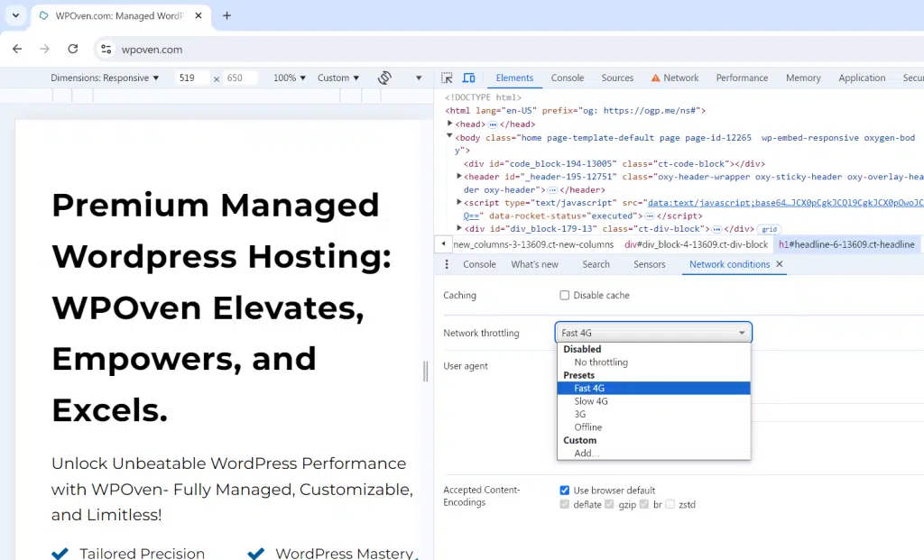Reload the page with refresh icon
The height and width of the screenshot is (560, 924).
tap(73, 50)
